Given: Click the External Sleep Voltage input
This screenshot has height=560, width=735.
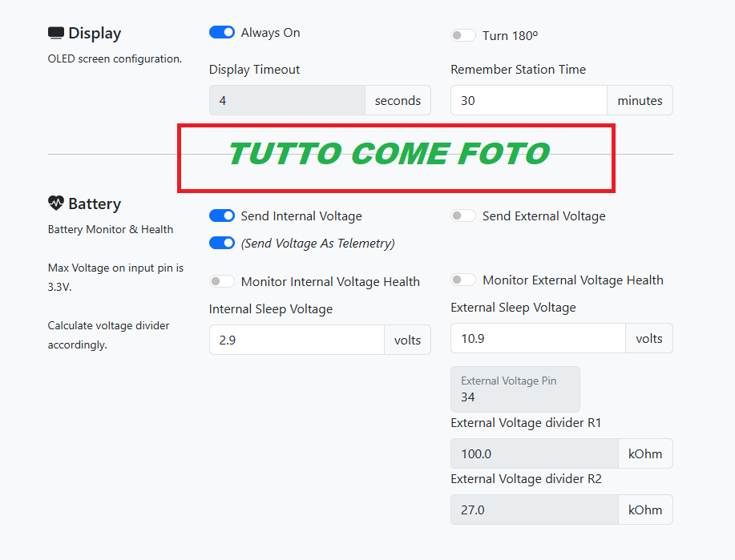Looking at the screenshot, I should click(x=538, y=338).
